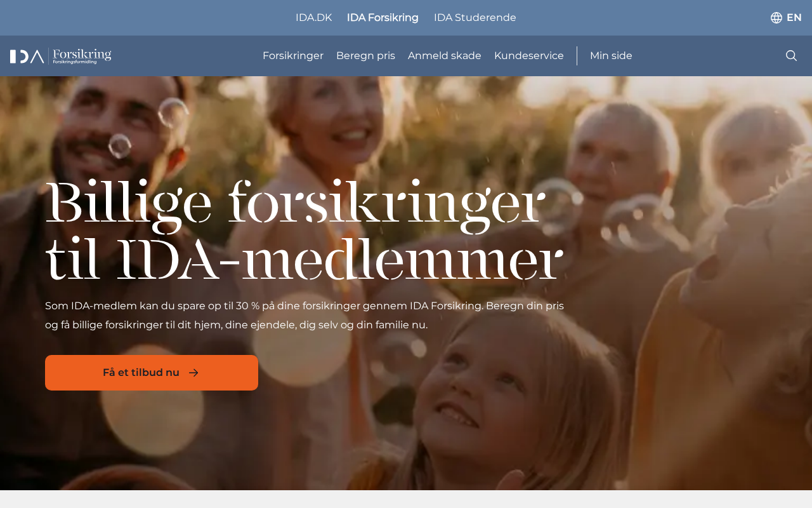Viewport: 812px width, 508px height.
Task: Click the Billige forsikringer headline
Action: (304, 231)
